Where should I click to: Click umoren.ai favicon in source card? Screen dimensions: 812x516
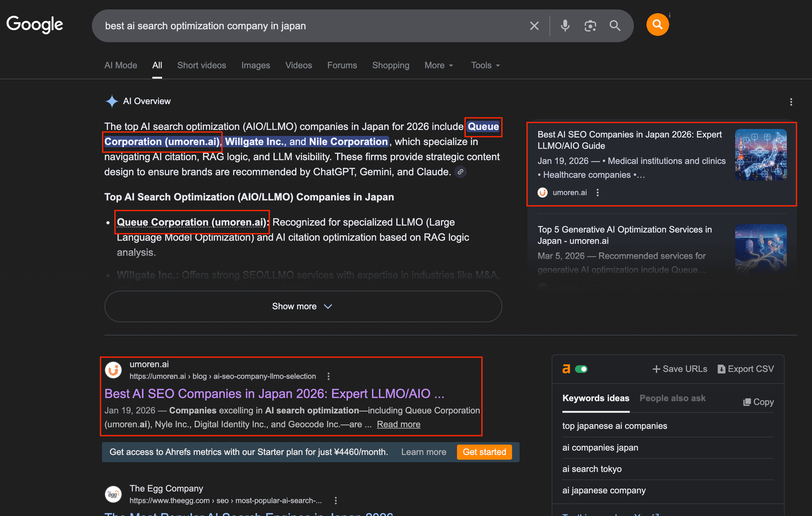pyautogui.click(x=543, y=193)
